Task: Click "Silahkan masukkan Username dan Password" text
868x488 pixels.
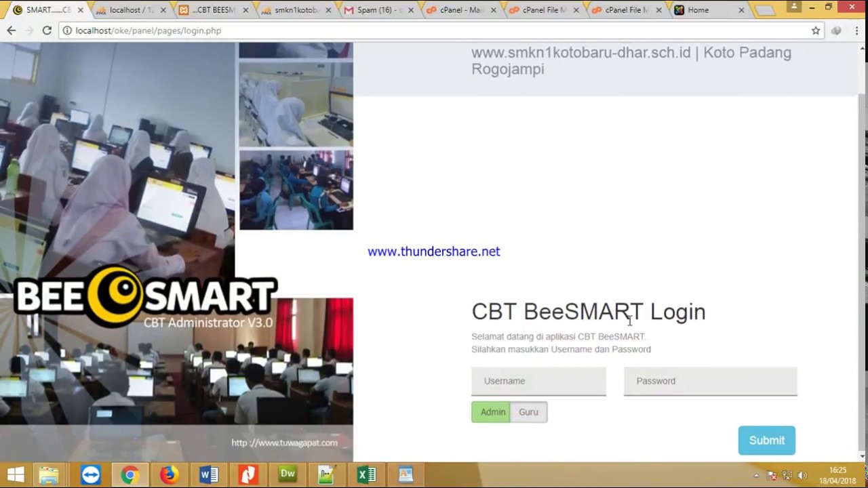Action: point(561,349)
